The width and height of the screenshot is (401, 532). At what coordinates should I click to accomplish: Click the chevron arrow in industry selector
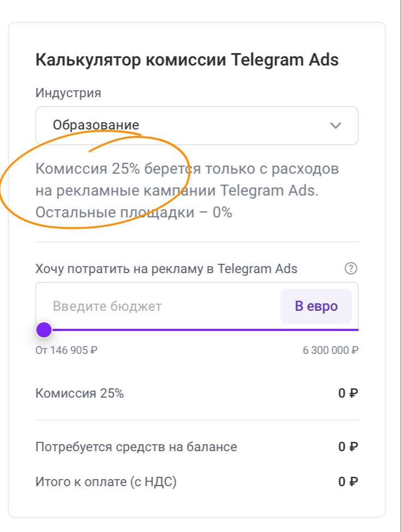[336, 126]
